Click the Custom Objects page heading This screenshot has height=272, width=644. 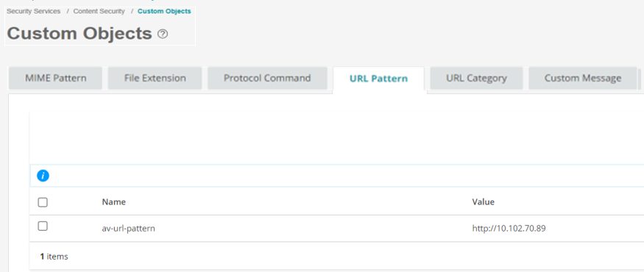[79, 34]
